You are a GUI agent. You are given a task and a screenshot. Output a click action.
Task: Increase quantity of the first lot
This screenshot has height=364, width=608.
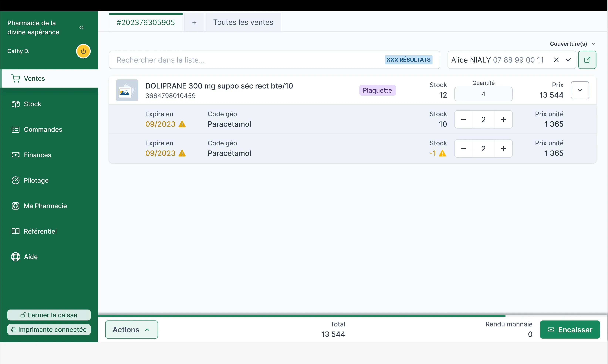click(x=503, y=119)
